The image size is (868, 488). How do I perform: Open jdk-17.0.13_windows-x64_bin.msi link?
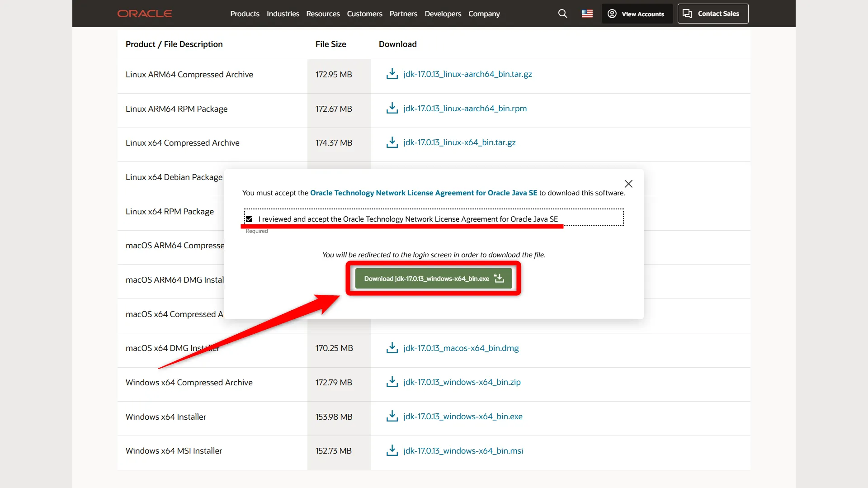pos(463,451)
